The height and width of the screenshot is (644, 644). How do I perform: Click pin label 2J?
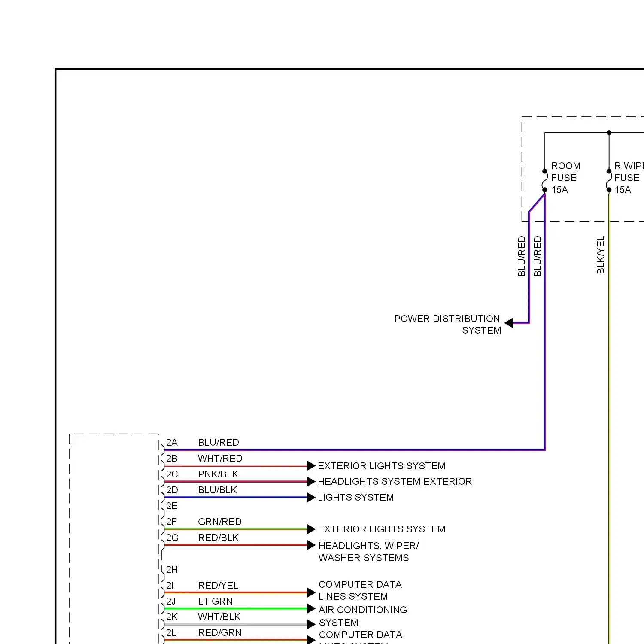click(x=171, y=601)
